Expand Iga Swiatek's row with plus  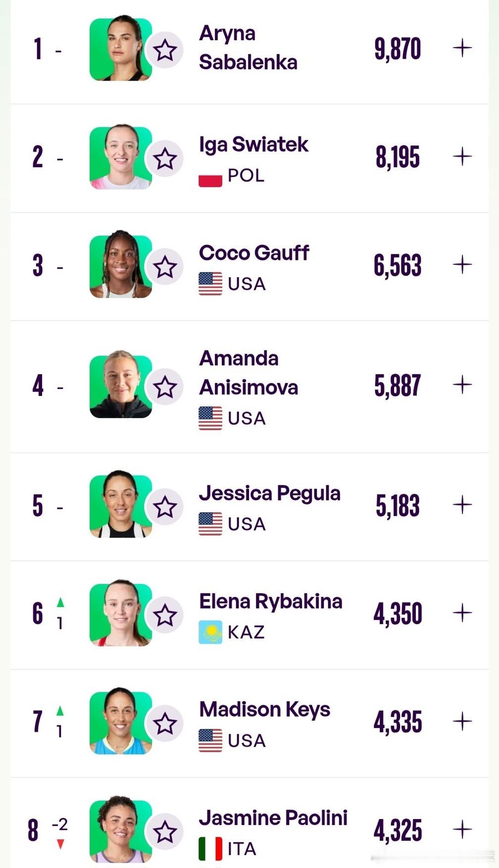(x=462, y=157)
